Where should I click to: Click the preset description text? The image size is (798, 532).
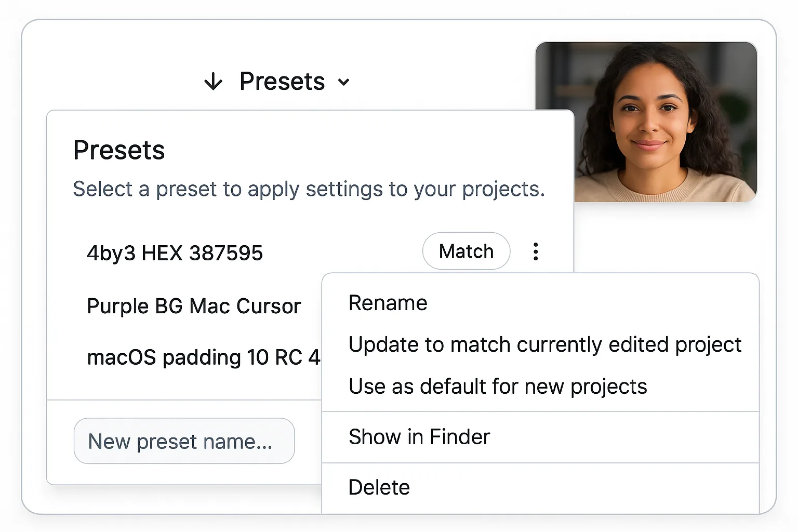click(x=309, y=189)
